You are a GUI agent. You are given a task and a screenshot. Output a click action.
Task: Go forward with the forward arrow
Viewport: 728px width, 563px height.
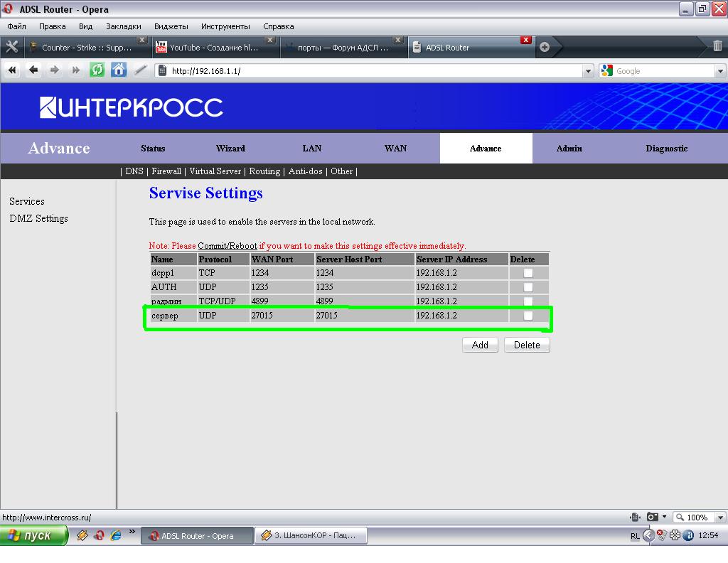[x=54, y=70]
